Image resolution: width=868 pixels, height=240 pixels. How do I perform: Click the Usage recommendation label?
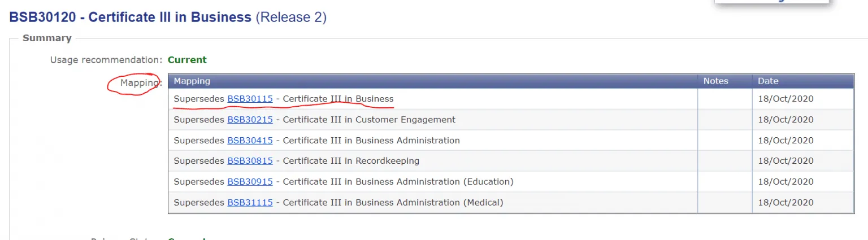point(106,60)
